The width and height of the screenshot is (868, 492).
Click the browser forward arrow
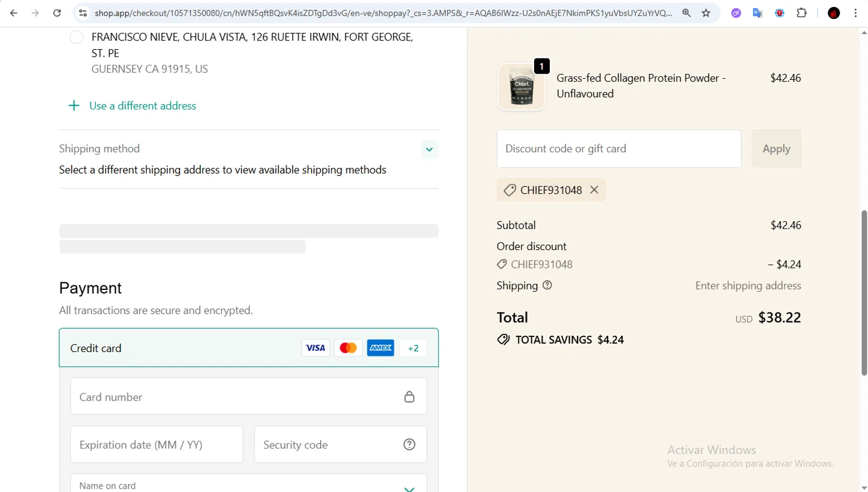click(x=35, y=13)
